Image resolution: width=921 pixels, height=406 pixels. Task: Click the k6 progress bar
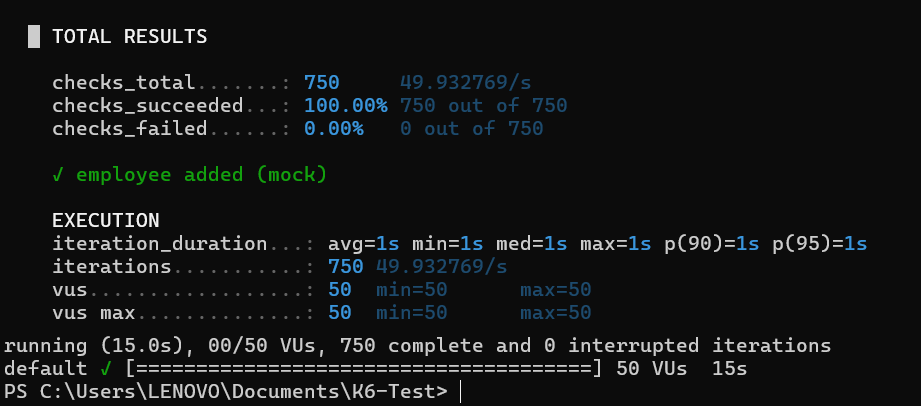point(360,369)
